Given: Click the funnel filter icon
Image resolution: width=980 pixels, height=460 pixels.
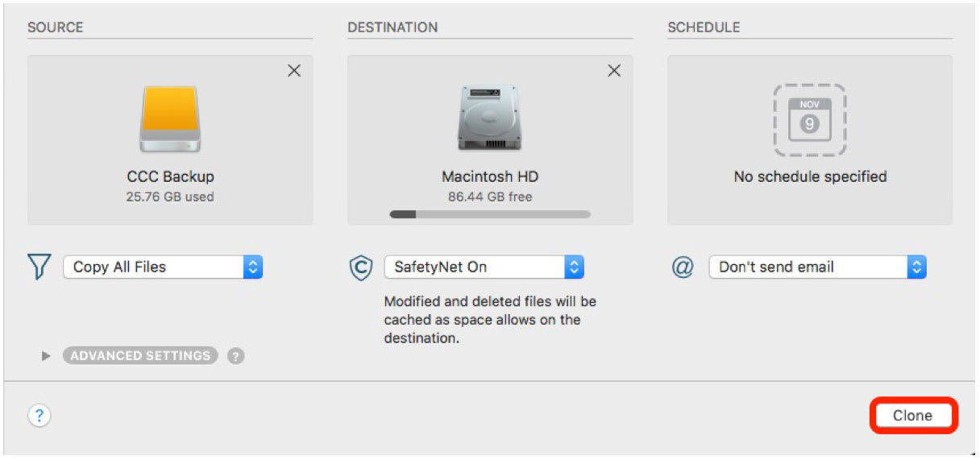Looking at the screenshot, I should tap(39, 267).
